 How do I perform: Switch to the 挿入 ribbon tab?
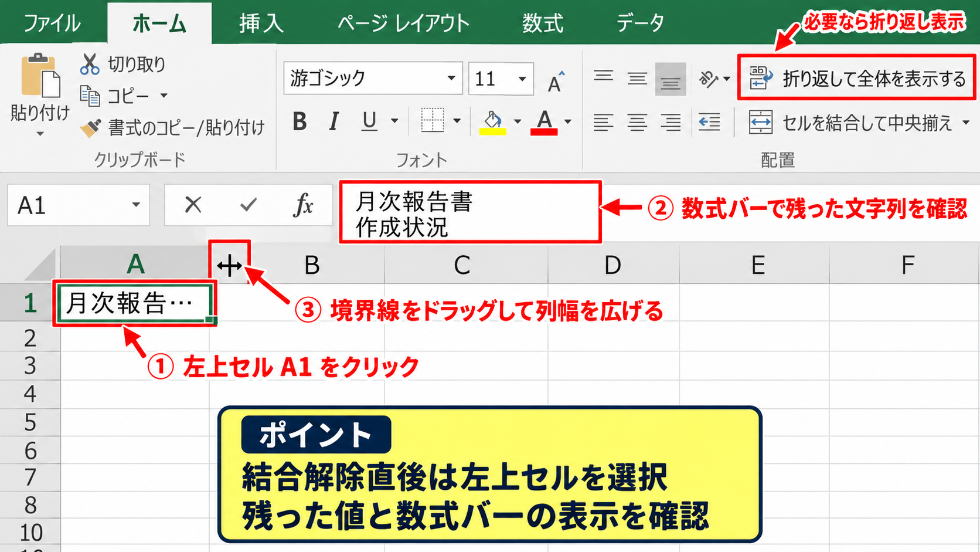261,23
